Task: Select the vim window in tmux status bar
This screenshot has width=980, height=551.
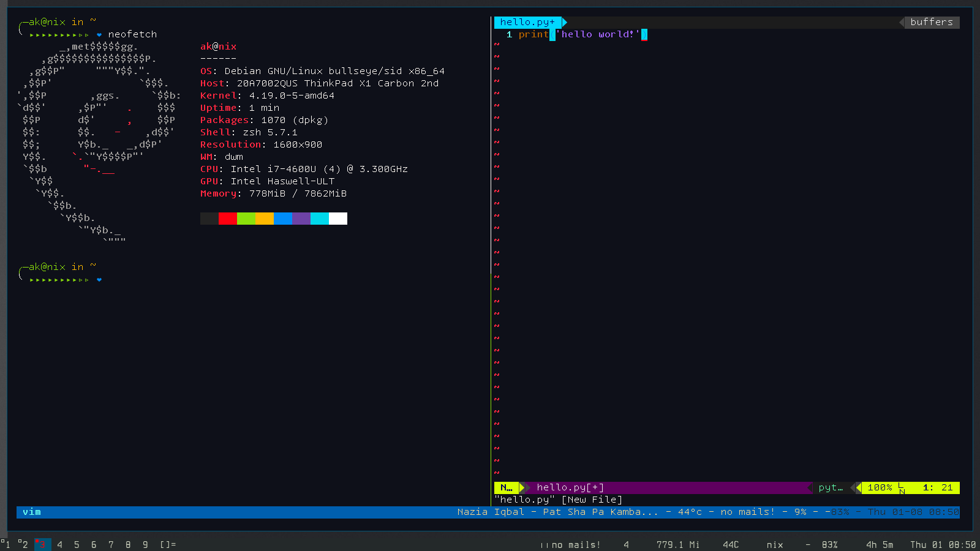Action: (32, 512)
